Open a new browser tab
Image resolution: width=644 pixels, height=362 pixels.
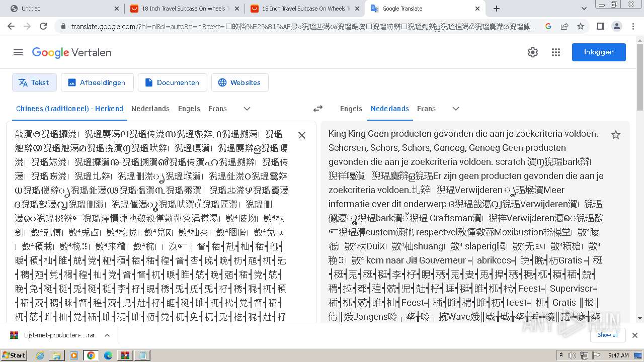click(x=497, y=9)
